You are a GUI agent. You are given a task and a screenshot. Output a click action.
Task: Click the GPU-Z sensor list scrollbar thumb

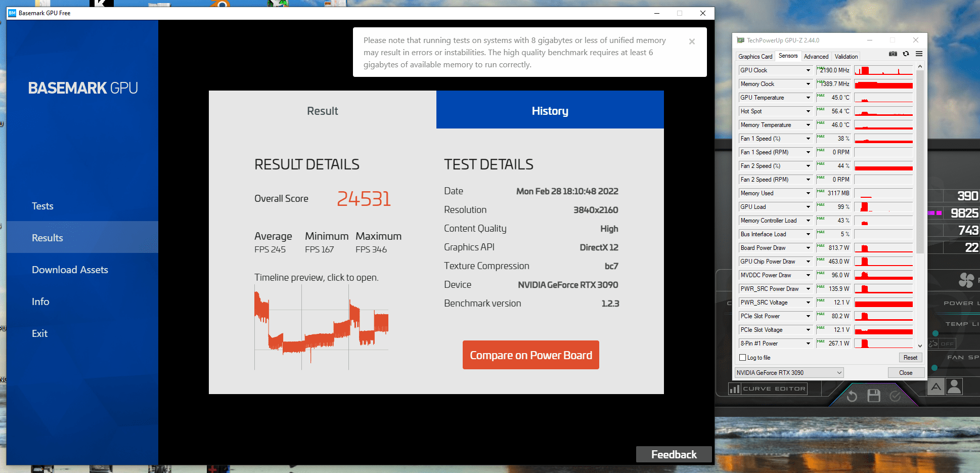pyautogui.click(x=920, y=162)
